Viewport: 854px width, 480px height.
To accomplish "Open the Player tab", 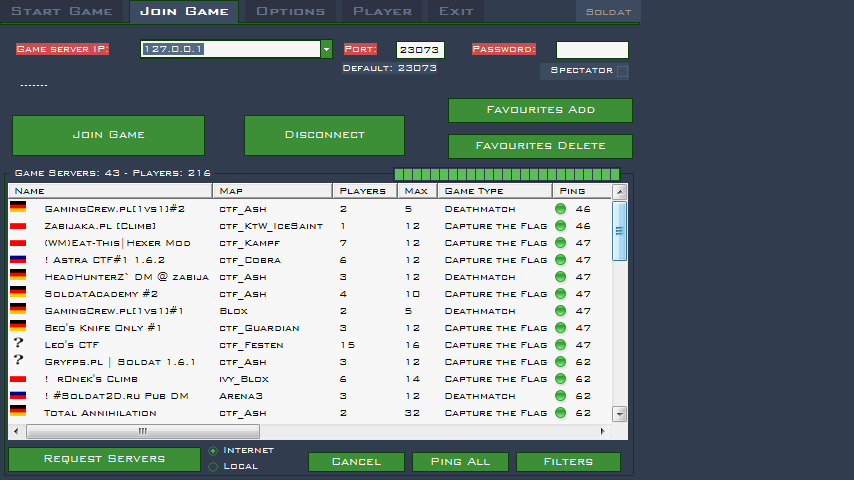I will [x=381, y=11].
